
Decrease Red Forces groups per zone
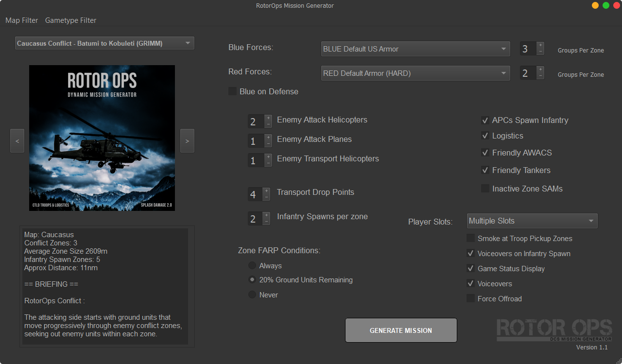tap(540, 76)
